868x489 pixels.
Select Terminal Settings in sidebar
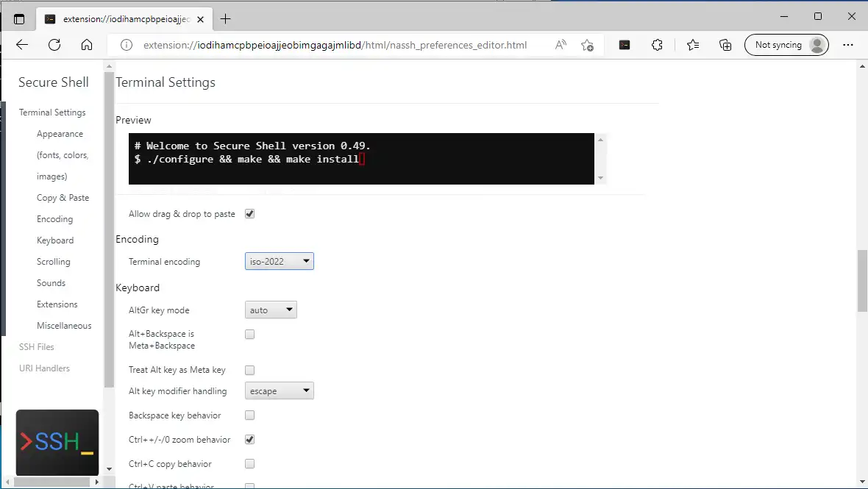[x=52, y=113]
